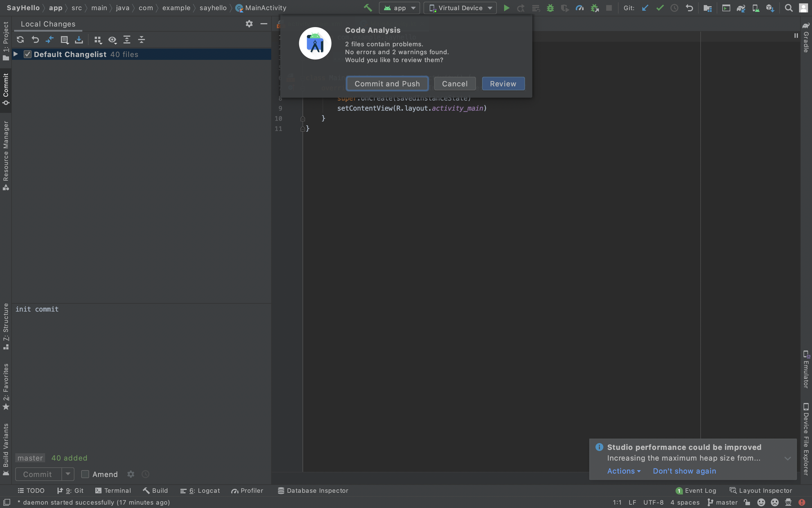This screenshot has height=508, width=812.
Task: Click the Commit and Push button
Action: pos(387,84)
